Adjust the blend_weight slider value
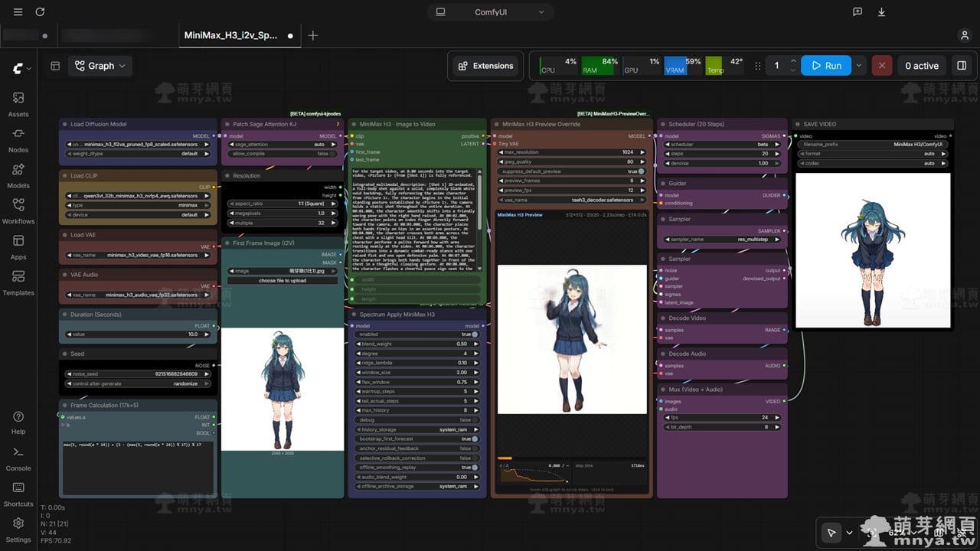This screenshot has height=551, width=980. [x=417, y=344]
